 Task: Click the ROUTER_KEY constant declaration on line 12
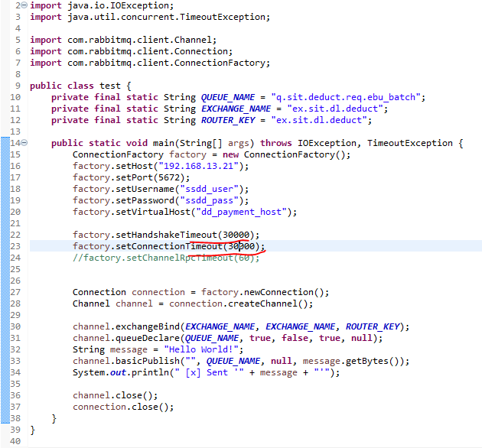click(228, 120)
